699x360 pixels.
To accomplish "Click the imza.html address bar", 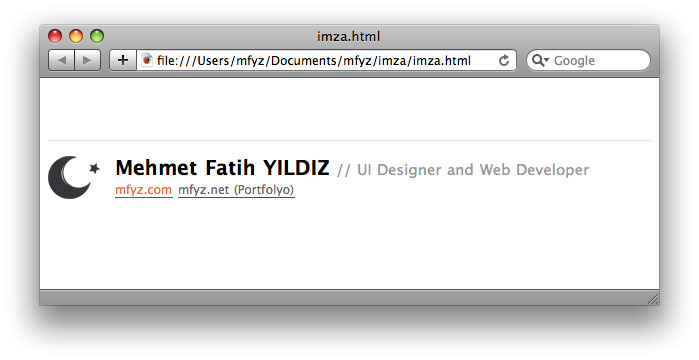I will tap(326, 60).
